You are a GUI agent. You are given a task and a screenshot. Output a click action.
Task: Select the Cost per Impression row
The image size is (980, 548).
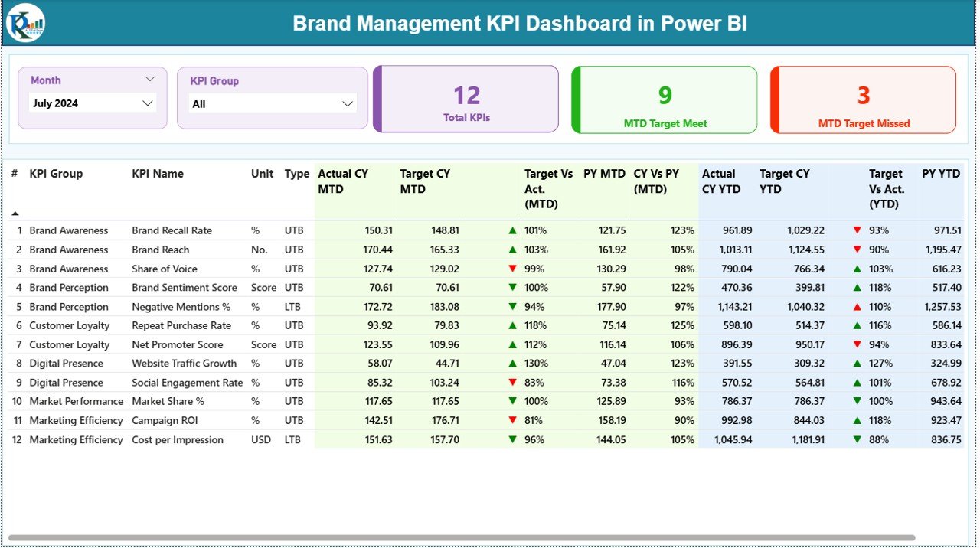178,439
